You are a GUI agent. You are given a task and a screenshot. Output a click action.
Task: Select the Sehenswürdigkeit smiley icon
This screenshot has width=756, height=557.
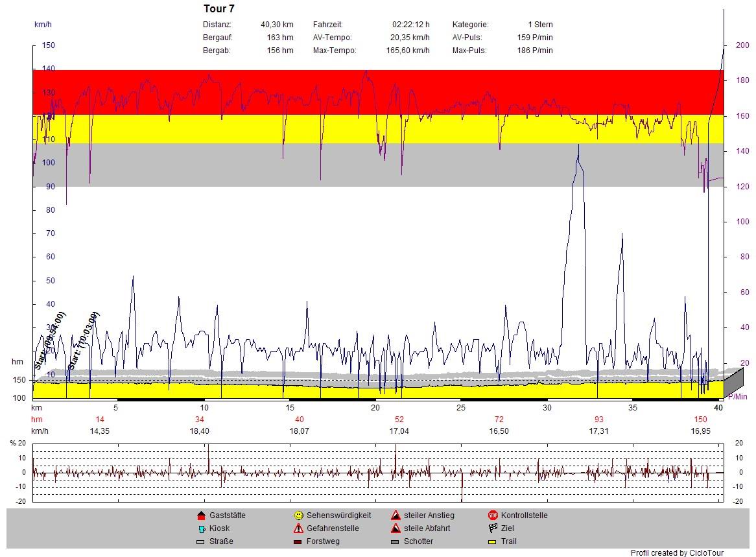pyautogui.click(x=298, y=516)
